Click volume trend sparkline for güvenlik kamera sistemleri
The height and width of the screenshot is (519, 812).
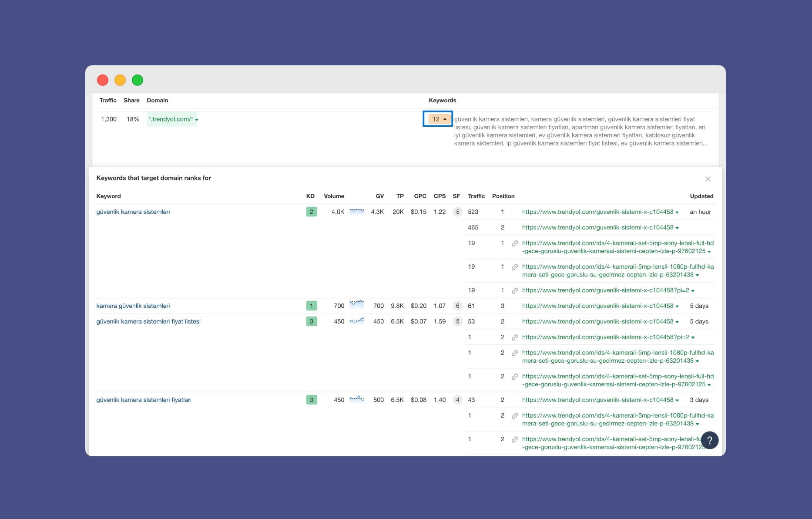(357, 212)
